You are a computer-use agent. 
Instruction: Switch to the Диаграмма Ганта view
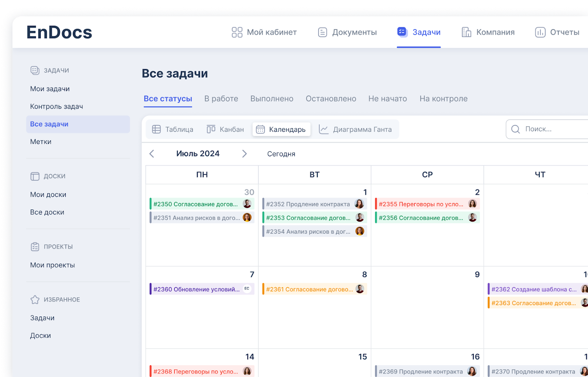[x=355, y=129]
